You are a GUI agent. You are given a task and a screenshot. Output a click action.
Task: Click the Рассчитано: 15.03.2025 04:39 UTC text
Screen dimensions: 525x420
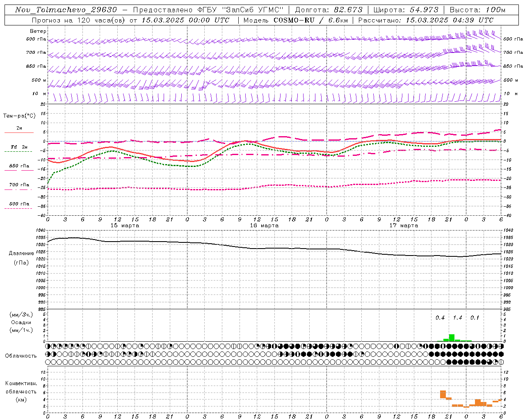[426, 20]
